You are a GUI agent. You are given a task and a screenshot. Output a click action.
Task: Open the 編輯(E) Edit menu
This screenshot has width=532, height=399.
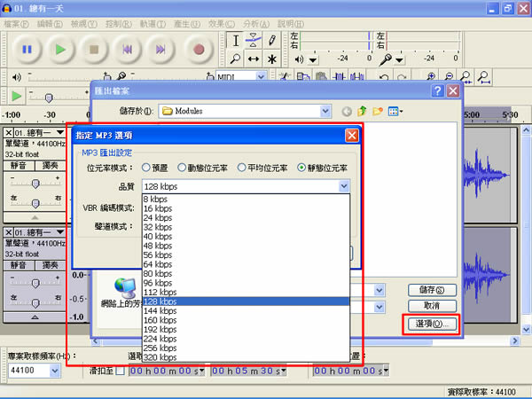51,24
